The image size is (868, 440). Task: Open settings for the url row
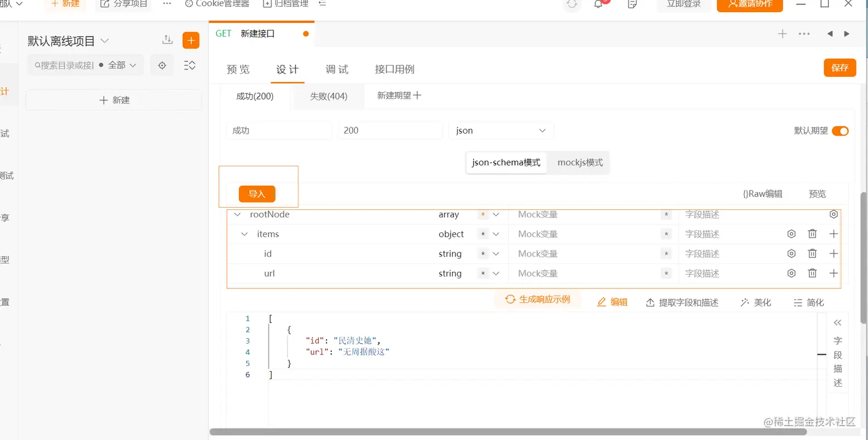(792, 273)
